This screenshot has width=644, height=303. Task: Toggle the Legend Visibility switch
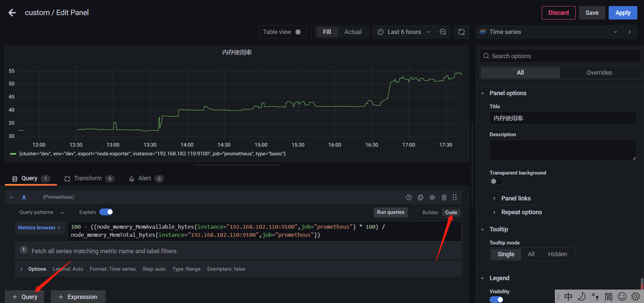point(496,299)
